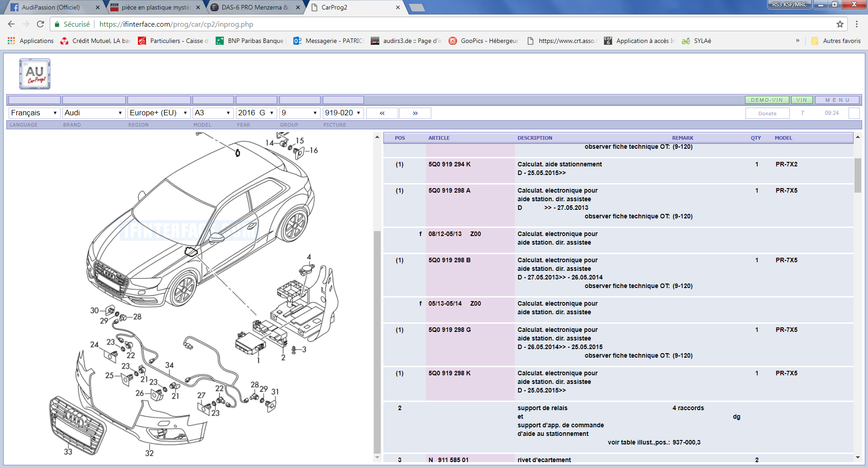
Task: Open the Français language dropdown
Action: tap(34, 113)
